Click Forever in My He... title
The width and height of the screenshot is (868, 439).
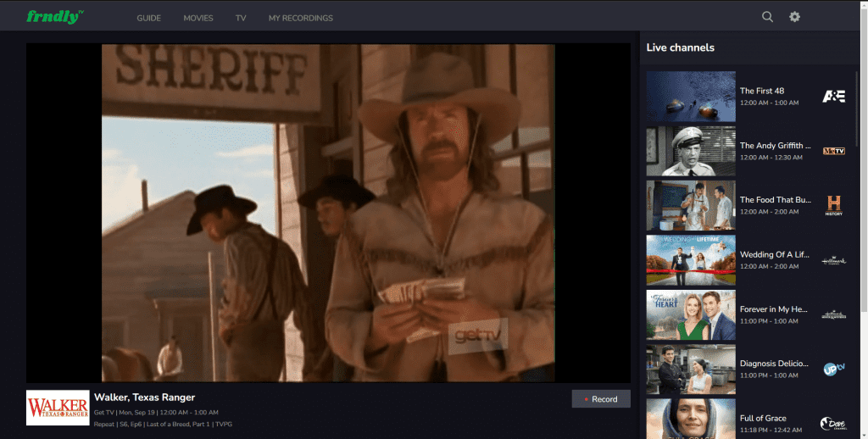click(774, 308)
